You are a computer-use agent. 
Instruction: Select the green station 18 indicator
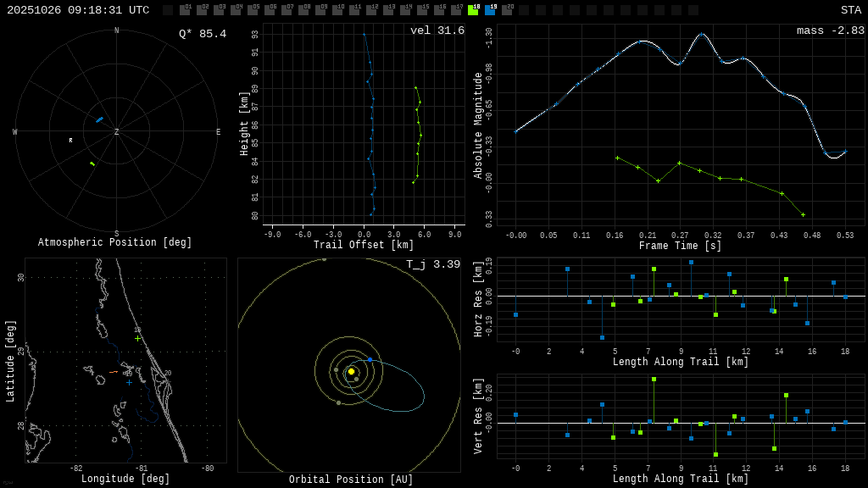point(473,10)
